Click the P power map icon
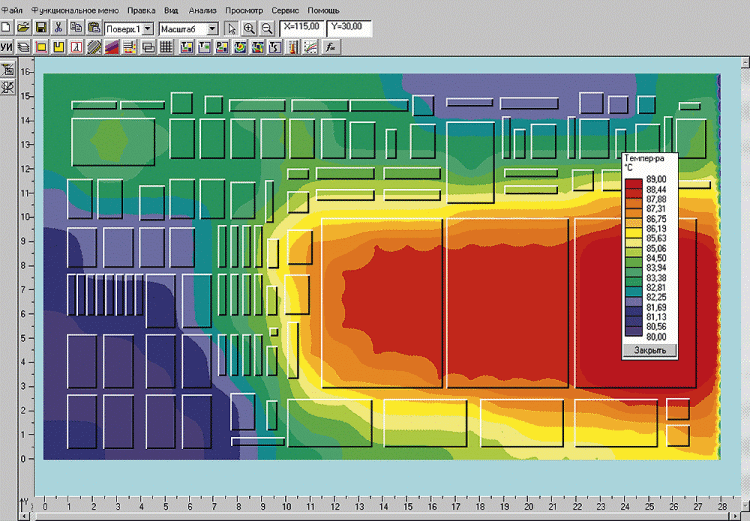750x521 pixels. pos(222,47)
